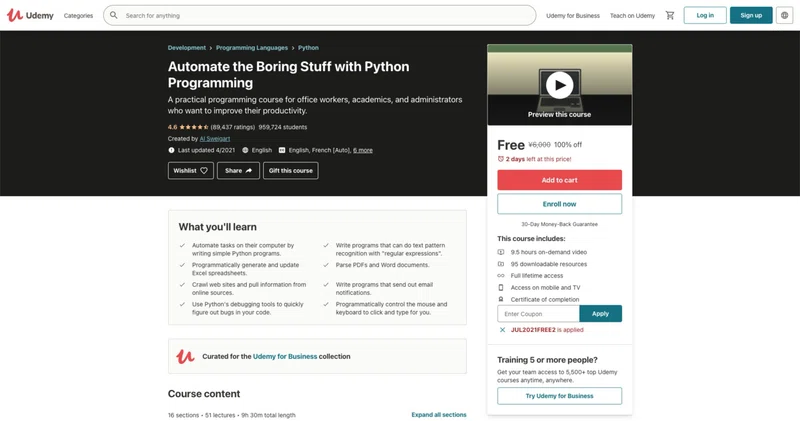The height and width of the screenshot is (421, 800).
Task: Play the course preview video
Action: pyautogui.click(x=559, y=85)
